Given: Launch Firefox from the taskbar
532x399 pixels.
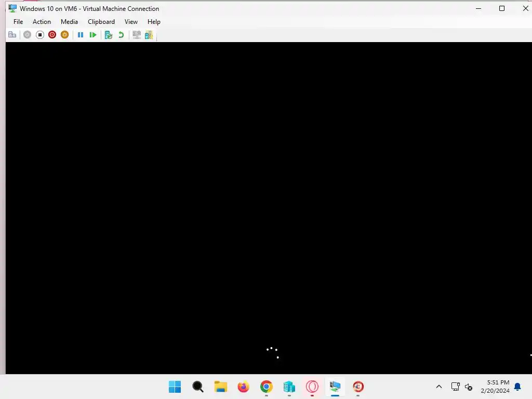Looking at the screenshot, I should point(243,387).
